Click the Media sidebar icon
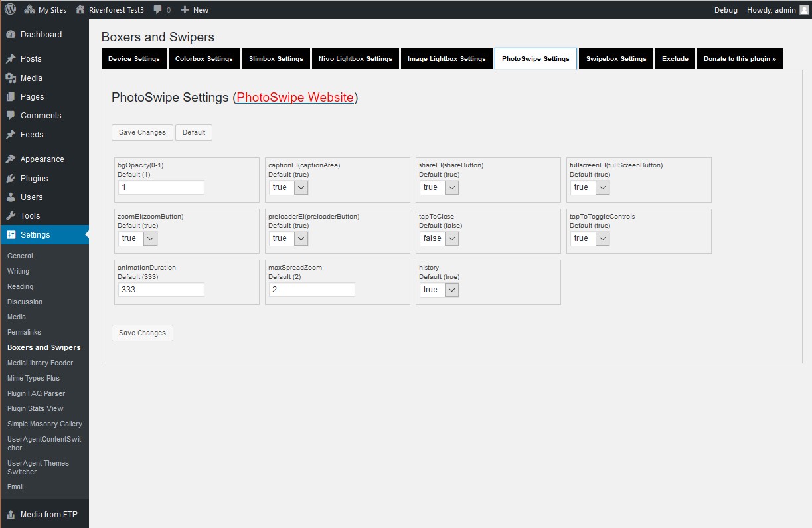 pyautogui.click(x=11, y=78)
